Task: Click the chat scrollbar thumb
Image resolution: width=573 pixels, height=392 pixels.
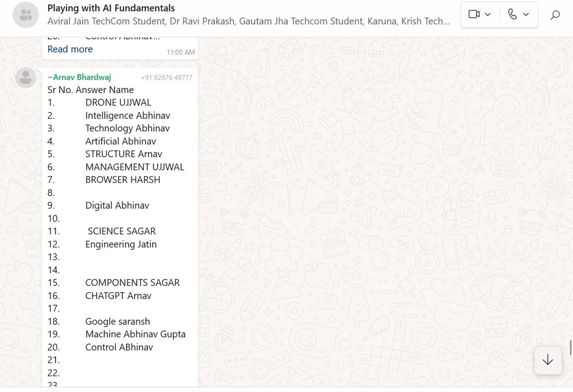Action: point(570,347)
